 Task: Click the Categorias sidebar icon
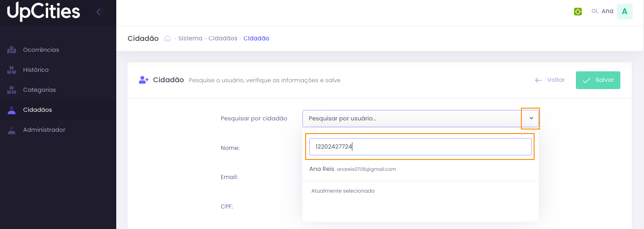coord(12,90)
